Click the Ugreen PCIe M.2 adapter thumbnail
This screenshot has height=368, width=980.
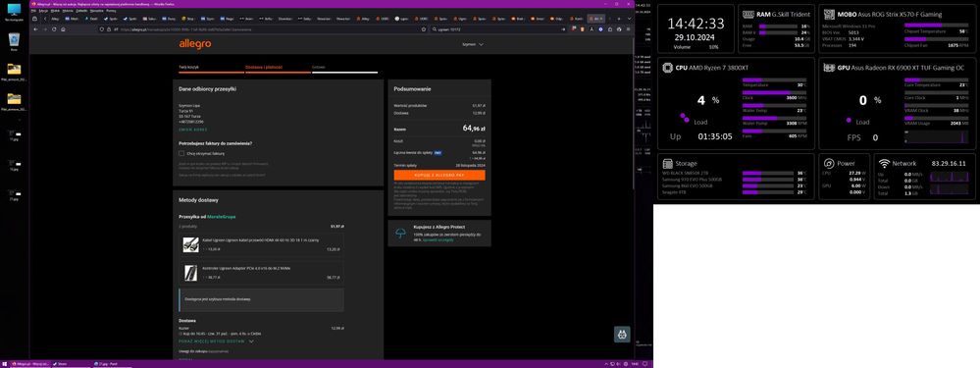point(190,273)
